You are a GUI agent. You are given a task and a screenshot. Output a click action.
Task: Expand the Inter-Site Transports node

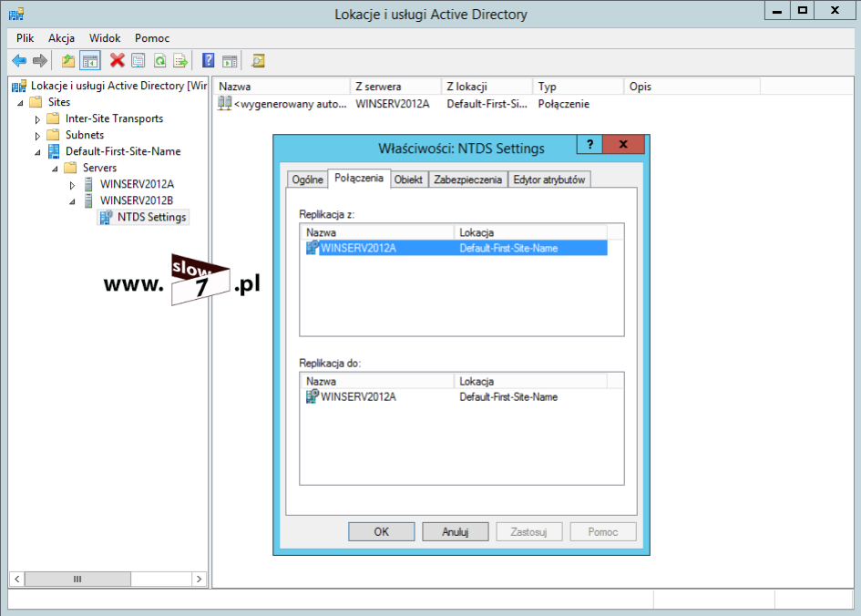37,119
